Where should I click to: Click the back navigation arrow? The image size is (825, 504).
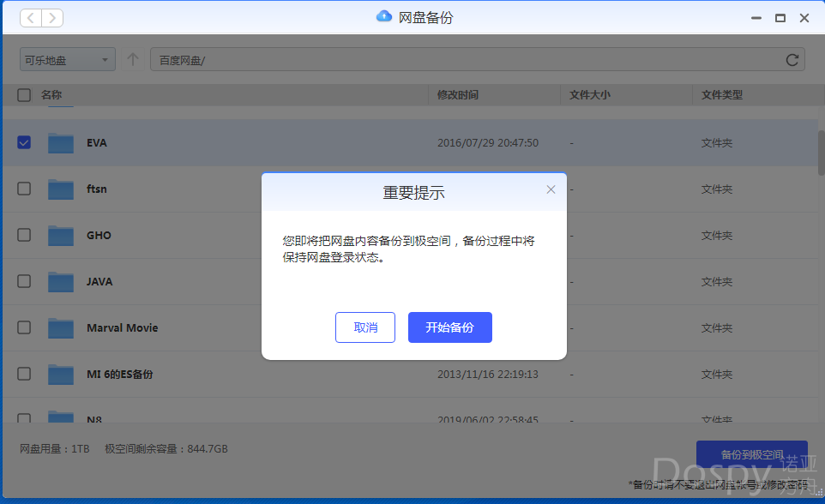[31, 18]
